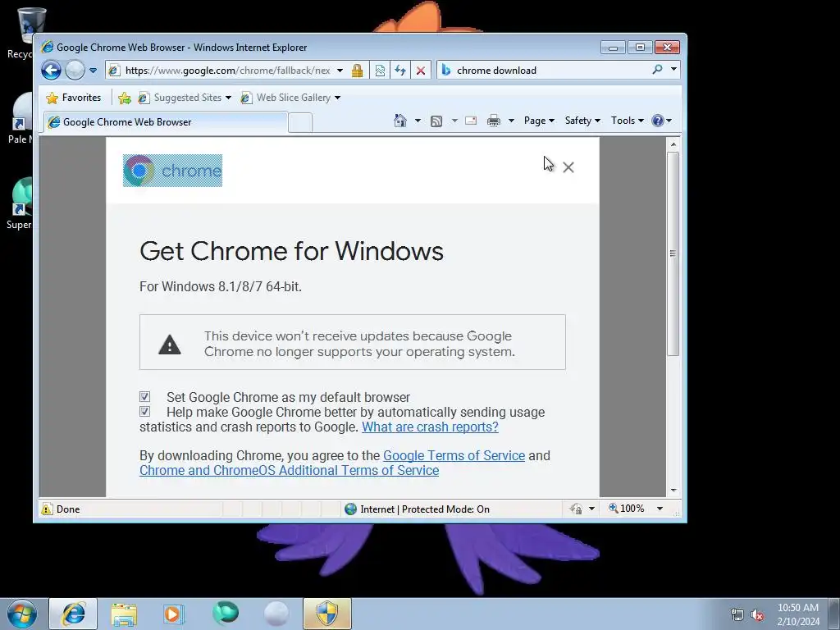Expand the Print dropdown arrow
840x630 pixels.
[511, 121]
